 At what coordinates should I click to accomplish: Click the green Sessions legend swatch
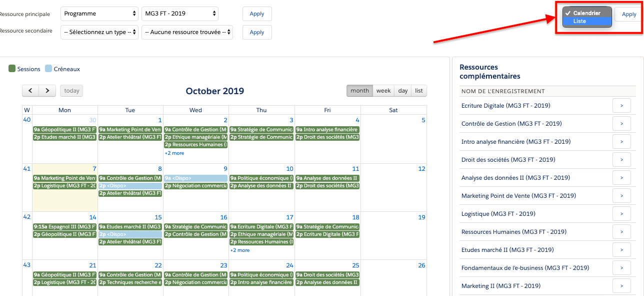12,69
